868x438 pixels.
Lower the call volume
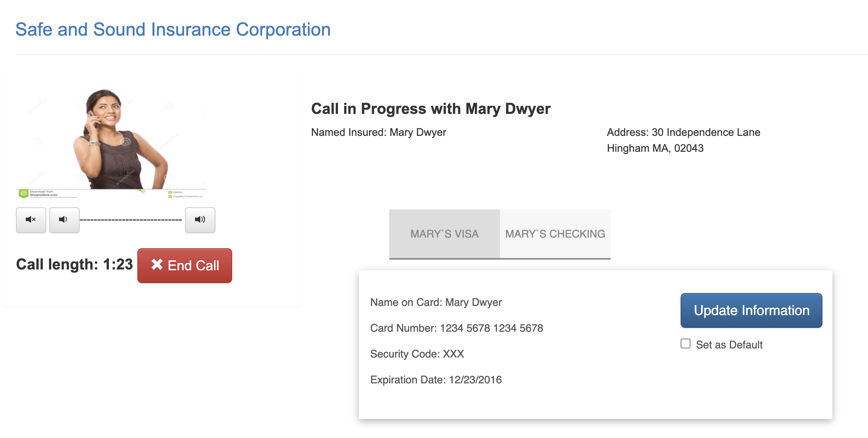click(x=64, y=220)
